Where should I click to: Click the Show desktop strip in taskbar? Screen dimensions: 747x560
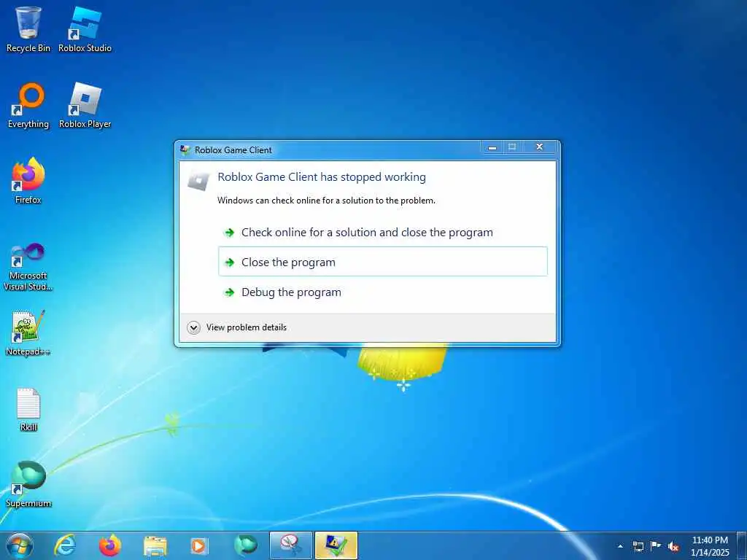[743, 545]
